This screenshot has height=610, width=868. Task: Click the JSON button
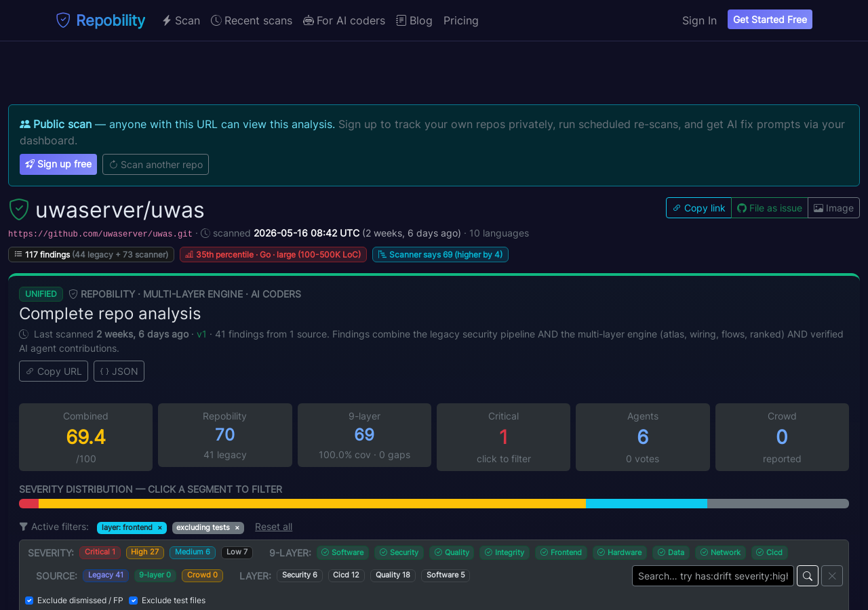click(x=119, y=371)
